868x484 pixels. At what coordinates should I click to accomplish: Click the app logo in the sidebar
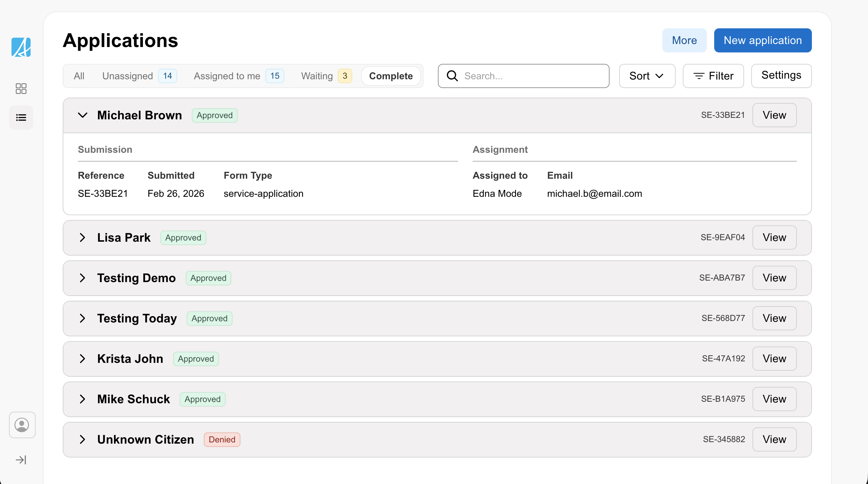pyautogui.click(x=21, y=47)
